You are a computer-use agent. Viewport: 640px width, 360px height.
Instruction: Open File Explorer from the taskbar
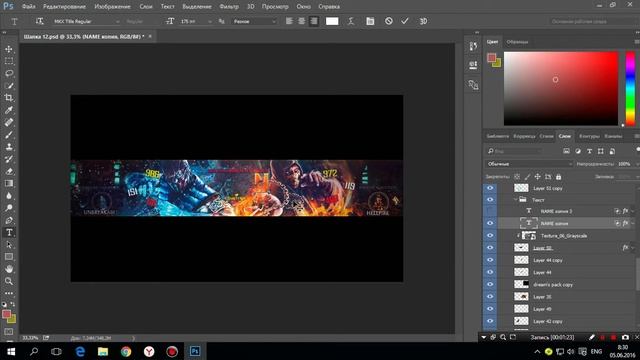103,351
